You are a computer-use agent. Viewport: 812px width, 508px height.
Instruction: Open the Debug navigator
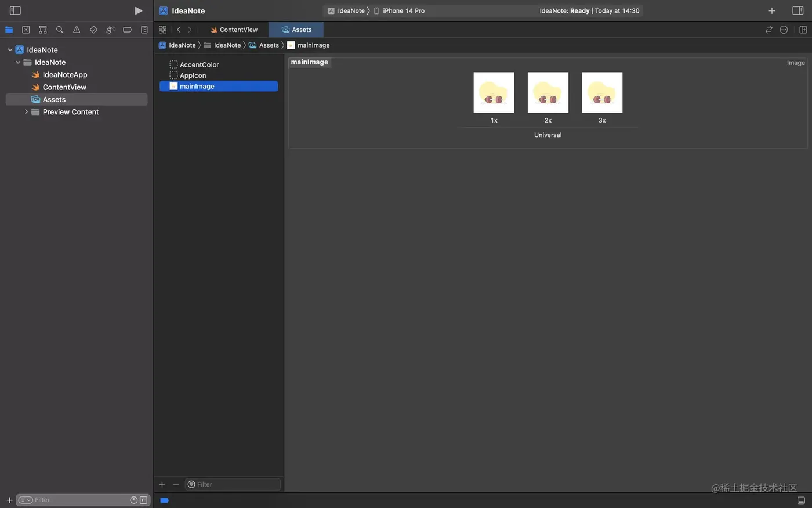(x=110, y=30)
